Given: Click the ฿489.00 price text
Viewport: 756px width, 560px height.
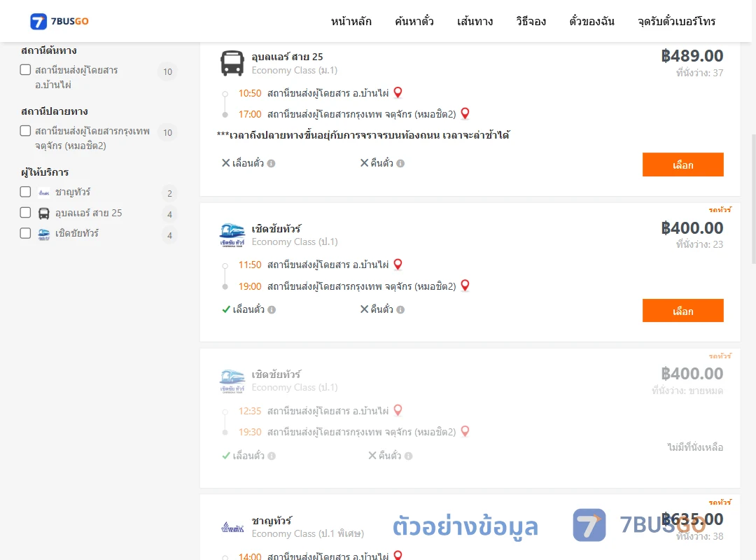Looking at the screenshot, I should click(x=692, y=55).
